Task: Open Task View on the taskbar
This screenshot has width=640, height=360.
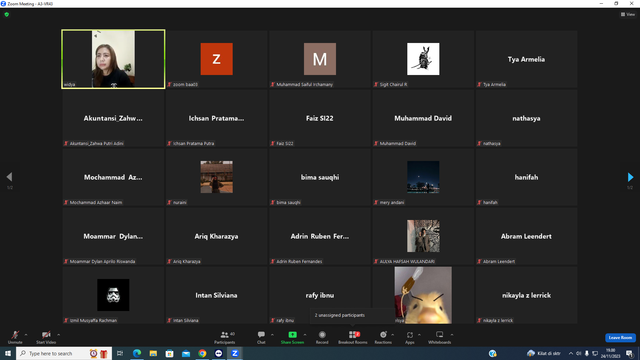Action: tap(120, 353)
